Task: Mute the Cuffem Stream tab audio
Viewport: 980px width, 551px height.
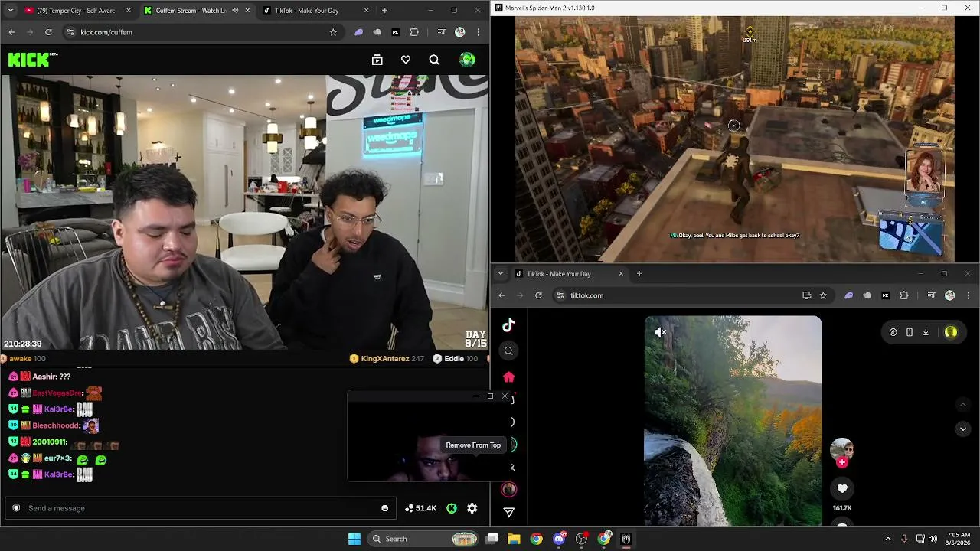Action: click(235, 11)
